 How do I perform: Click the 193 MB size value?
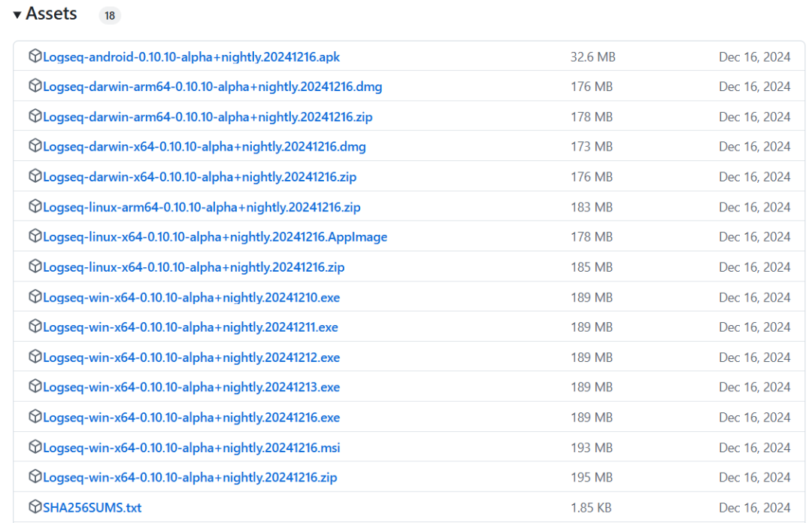tap(592, 448)
